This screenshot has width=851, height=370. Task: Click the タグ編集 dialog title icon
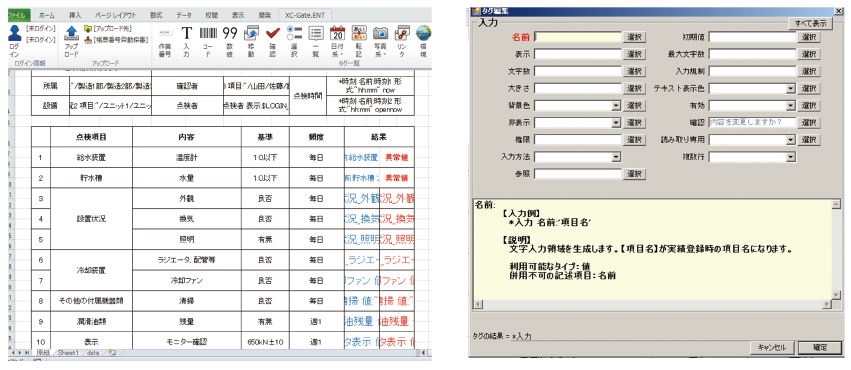click(x=477, y=11)
